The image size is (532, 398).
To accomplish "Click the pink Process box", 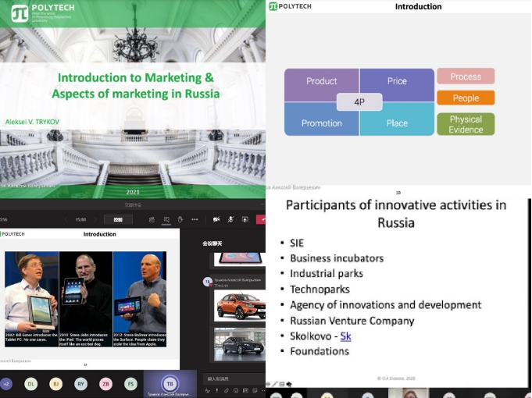I will click(x=466, y=76).
